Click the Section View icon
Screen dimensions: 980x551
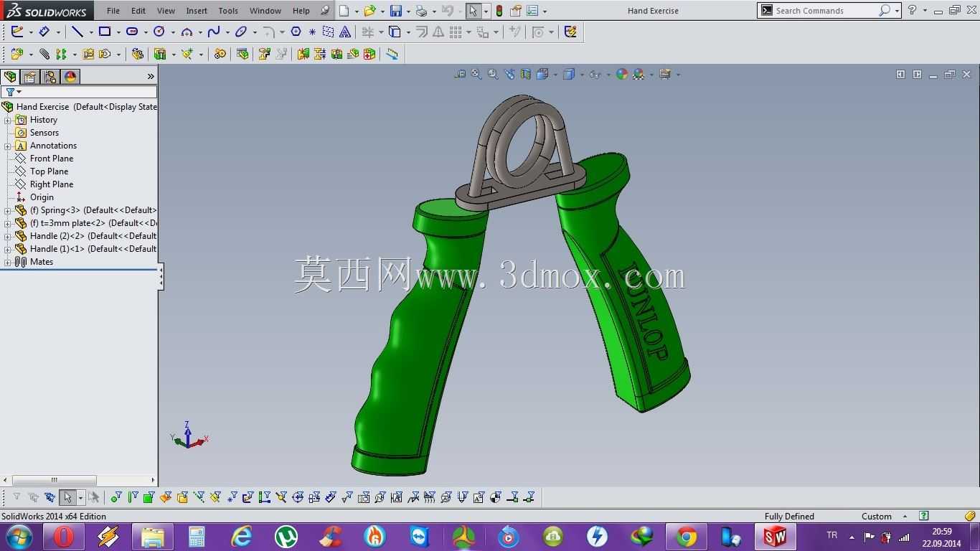526,74
